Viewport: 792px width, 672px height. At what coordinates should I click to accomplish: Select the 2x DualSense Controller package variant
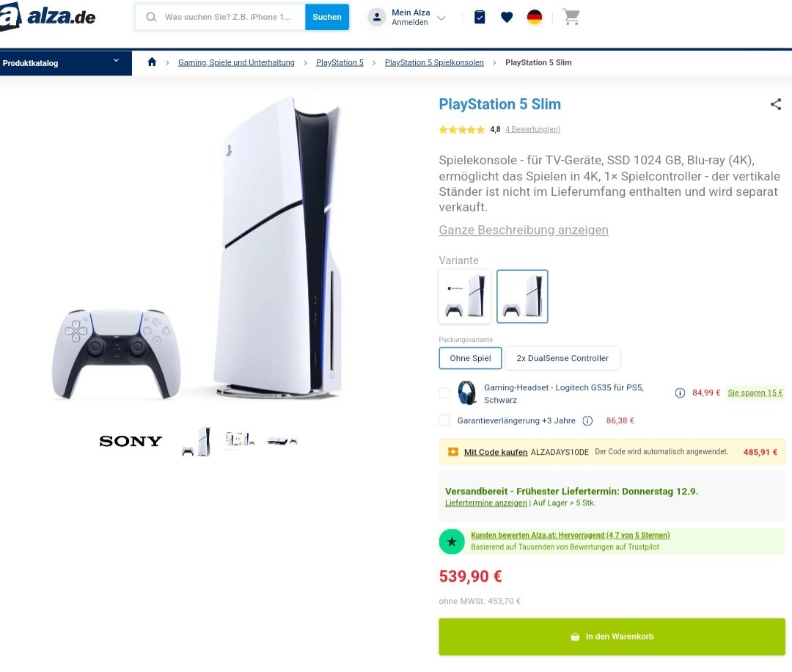tap(562, 358)
